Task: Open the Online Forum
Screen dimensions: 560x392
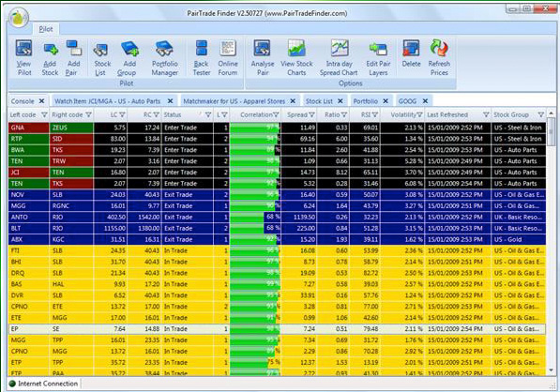Action: [x=228, y=57]
